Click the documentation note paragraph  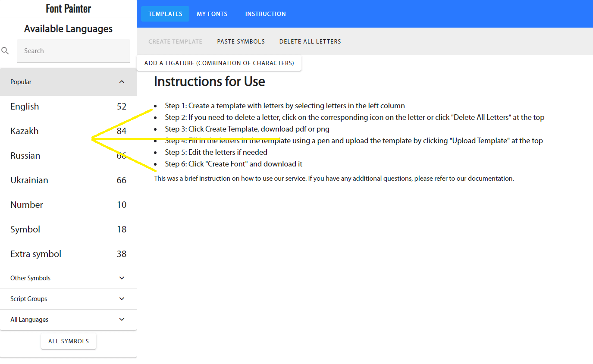coord(334,178)
